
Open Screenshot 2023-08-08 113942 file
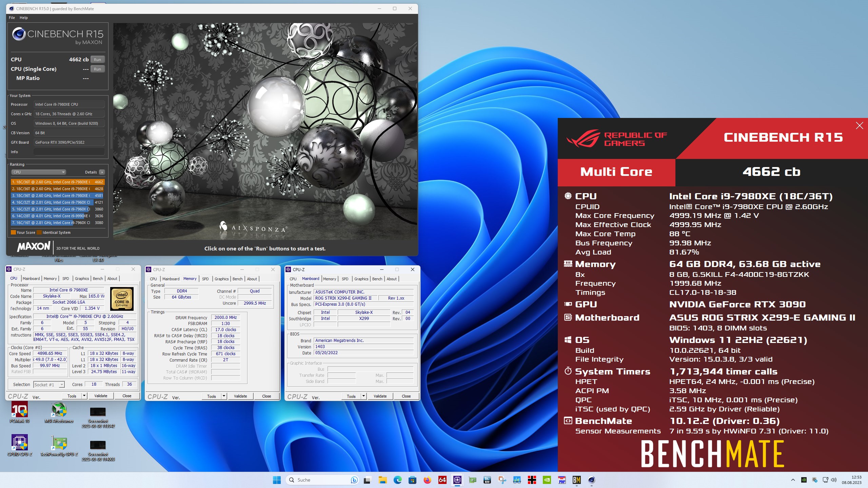[x=98, y=418]
